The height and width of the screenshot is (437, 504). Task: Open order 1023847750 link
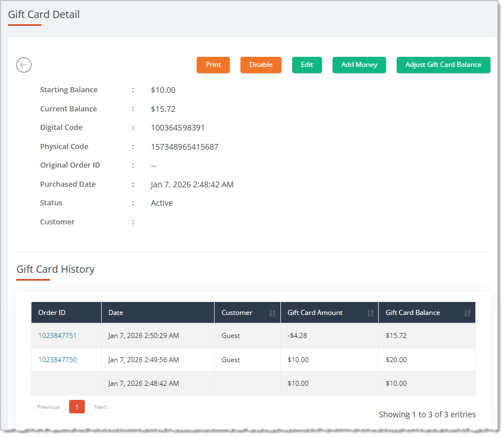57,360
